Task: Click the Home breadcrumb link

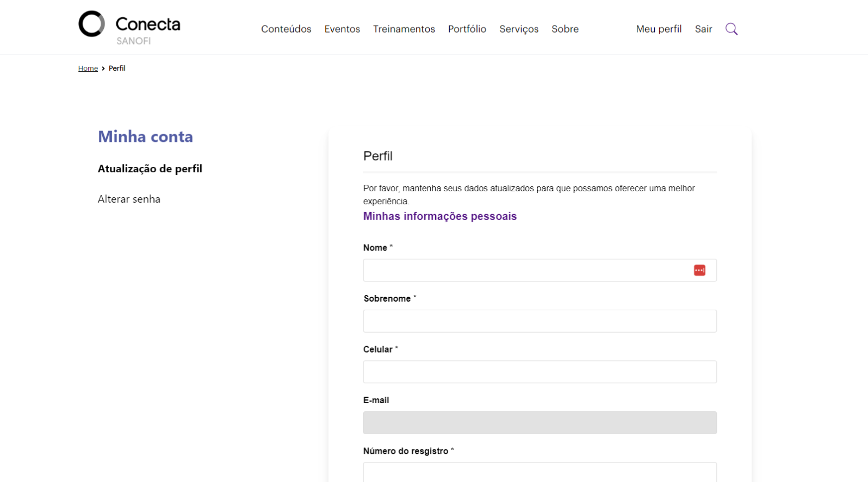Action: coord(88,68)
